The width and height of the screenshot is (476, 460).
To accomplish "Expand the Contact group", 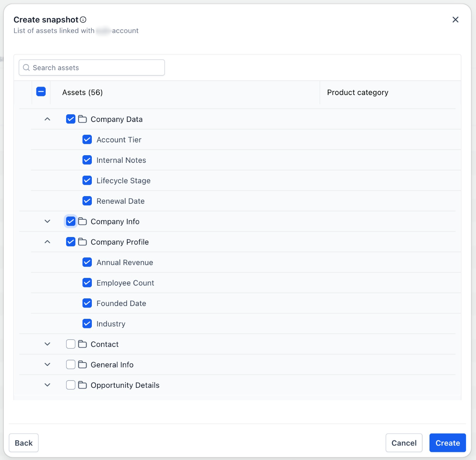I will point(47,344).
